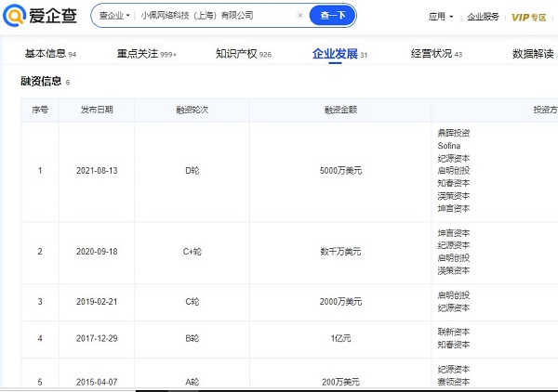This screenshot has width=558, height=392.
Task: Click the 查一下 search button
Action: [333, 15]
